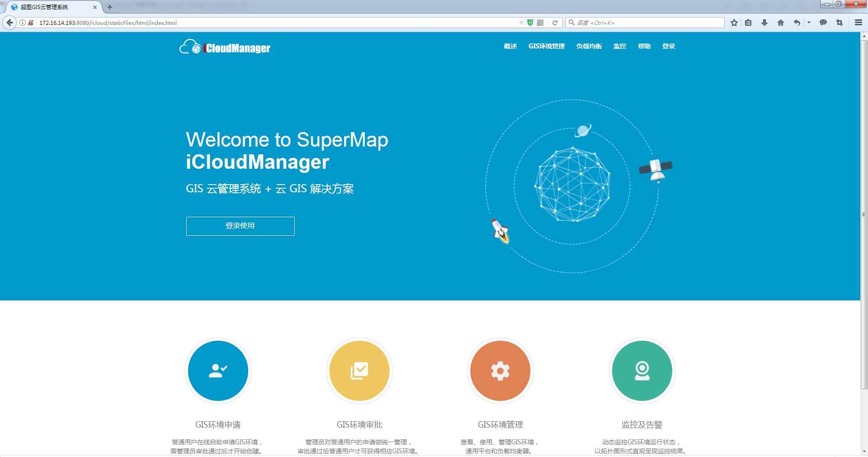Click the browser back arrow button
The height and width of the screenshot is (457, 868).
(9, 23)
